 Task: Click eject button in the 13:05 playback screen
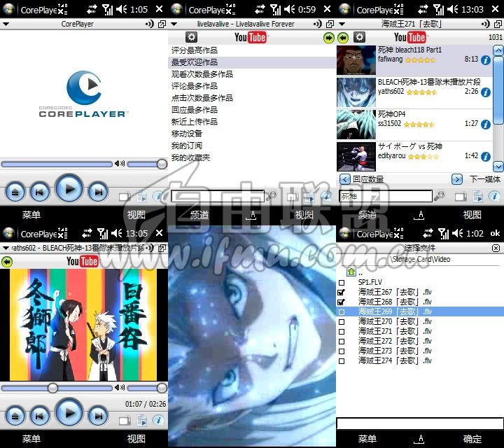[15, 416]
